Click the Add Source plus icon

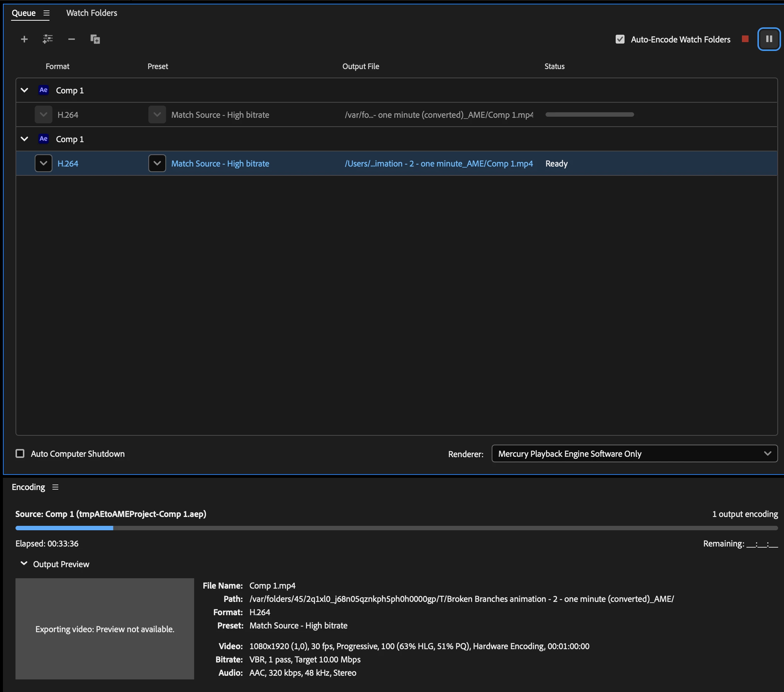[x=24, y=39]
